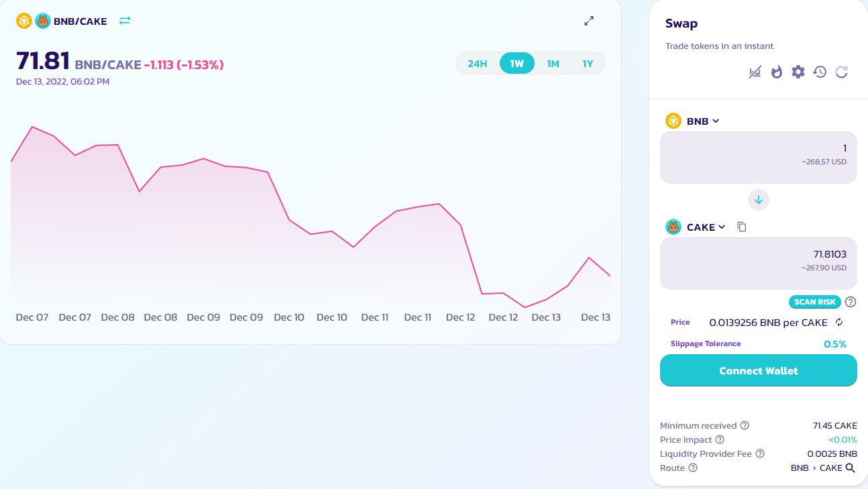The width and height of the screenshot is (868, 489).
Task: Flip swap tokens with down arrow
Action: coord(759,200)
